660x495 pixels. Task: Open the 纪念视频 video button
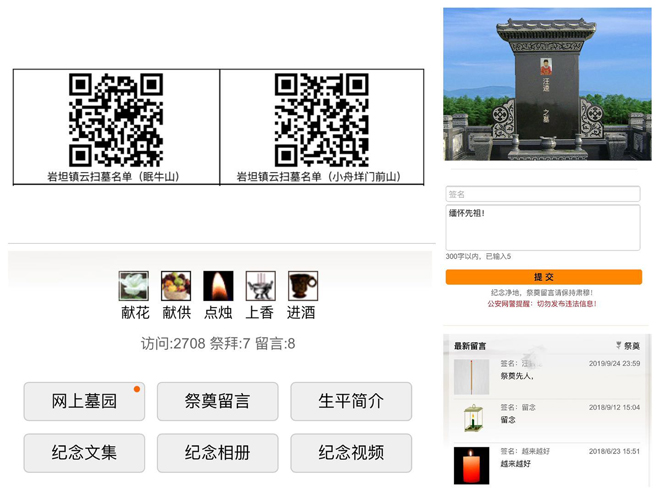351,453
